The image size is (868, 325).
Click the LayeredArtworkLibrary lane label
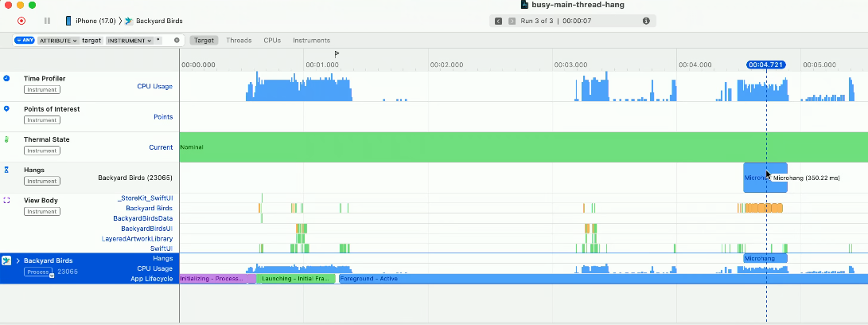tap(138, 239)
